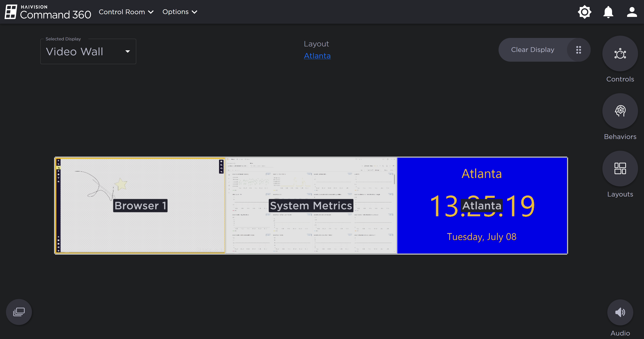Select the Star shape tool in Browser 1 panel
This screenshot has height=339, width=644.
(x=58, y=171)
